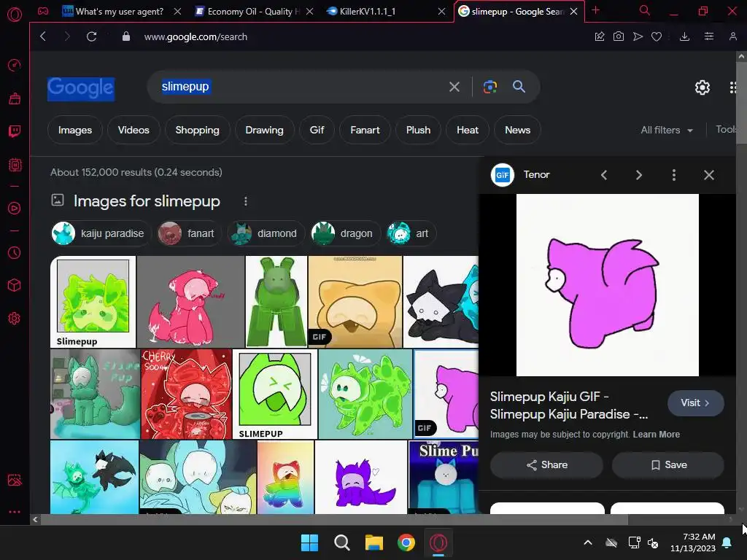Select the Images filter chip

point(75,130)
